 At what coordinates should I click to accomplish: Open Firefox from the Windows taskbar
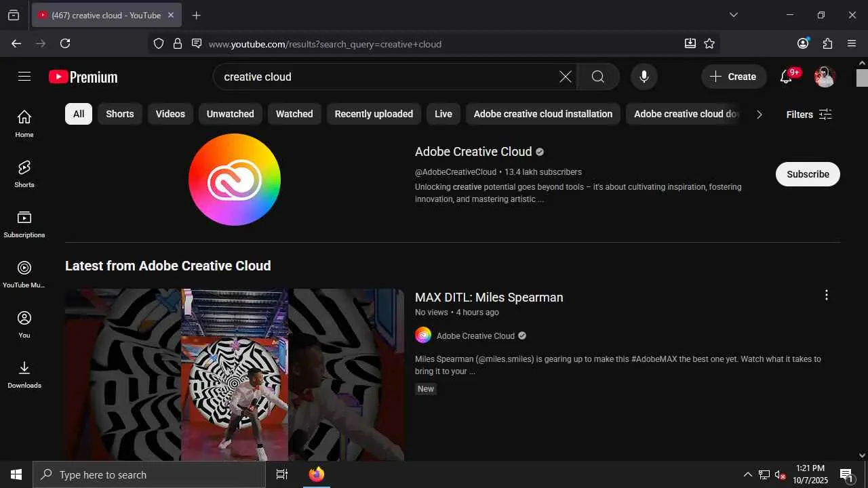pyautogui.click(x=317, y=474)
